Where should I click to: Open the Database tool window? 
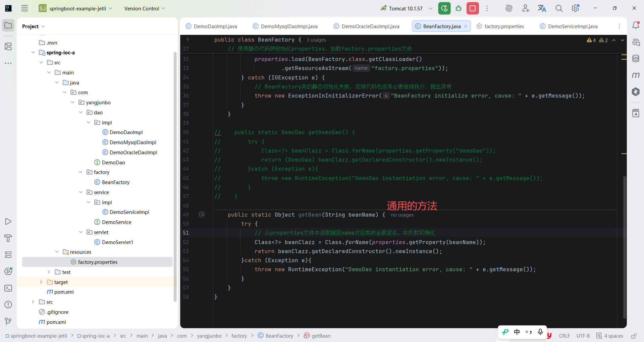(636, 59)
